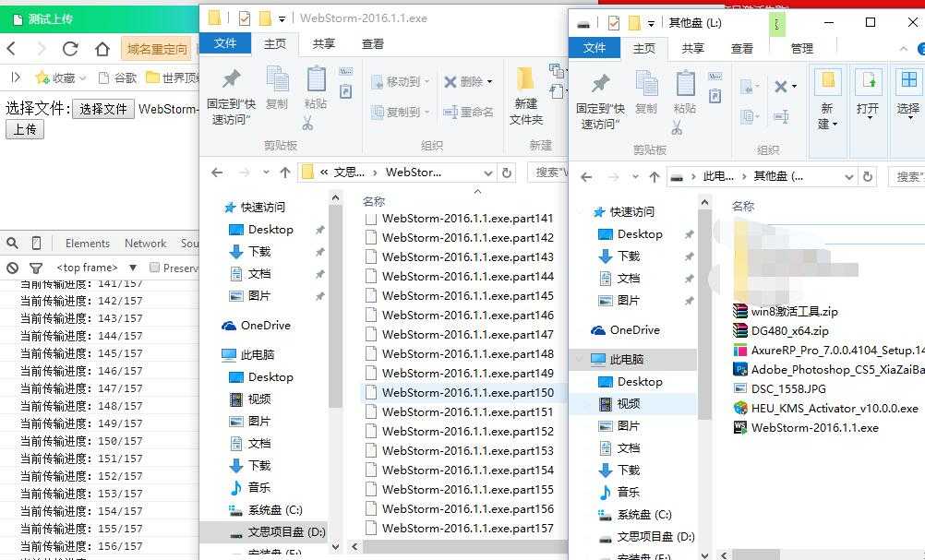925x560 pixels.
Task: Expand the 其他盘 window address path dropdown
Action: click(x=849, y=177)
